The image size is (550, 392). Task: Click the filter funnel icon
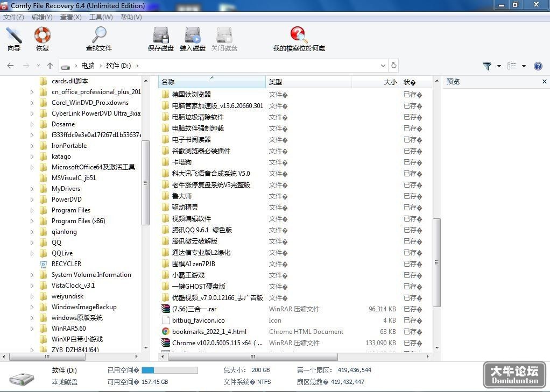click(x=487, y=66)
